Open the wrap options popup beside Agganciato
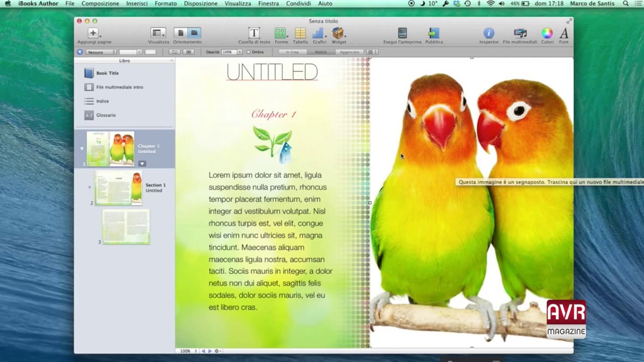 [x=372, y=52]
